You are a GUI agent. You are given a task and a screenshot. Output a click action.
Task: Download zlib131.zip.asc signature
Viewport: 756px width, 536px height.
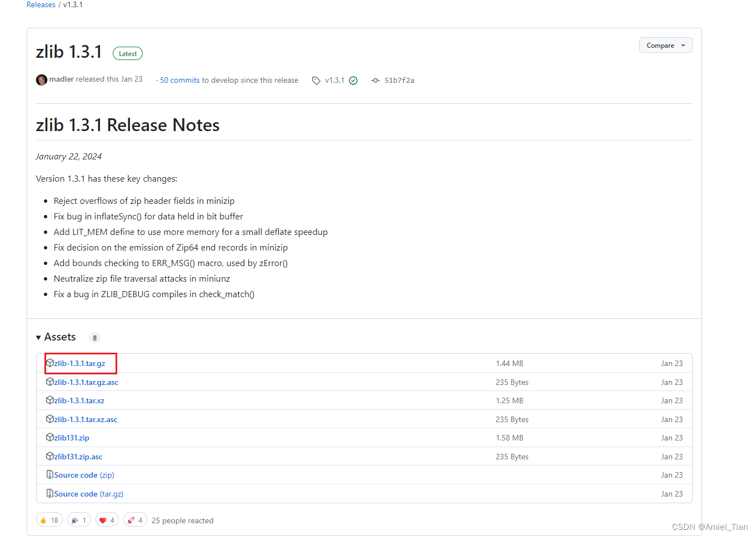coord(78,457)
